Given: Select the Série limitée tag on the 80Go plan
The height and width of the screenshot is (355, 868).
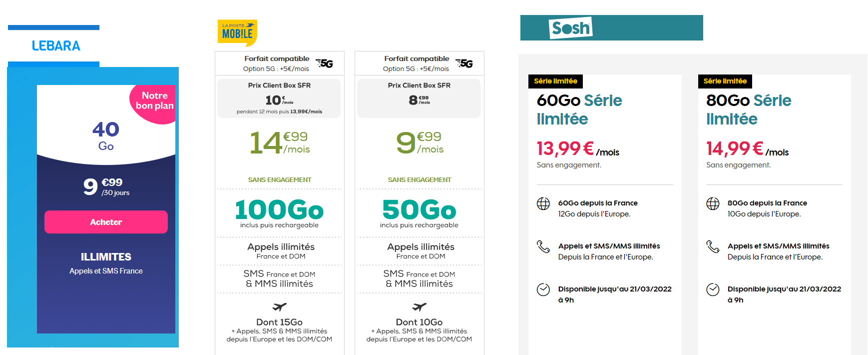Looking at the screenshot, I should (x=725, y=81).
